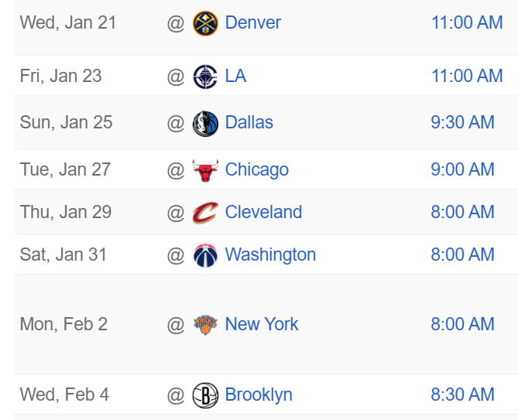Click the 11:00 AM time for Denver game
This screenshot has height=420, width=518.
point(467,22)
